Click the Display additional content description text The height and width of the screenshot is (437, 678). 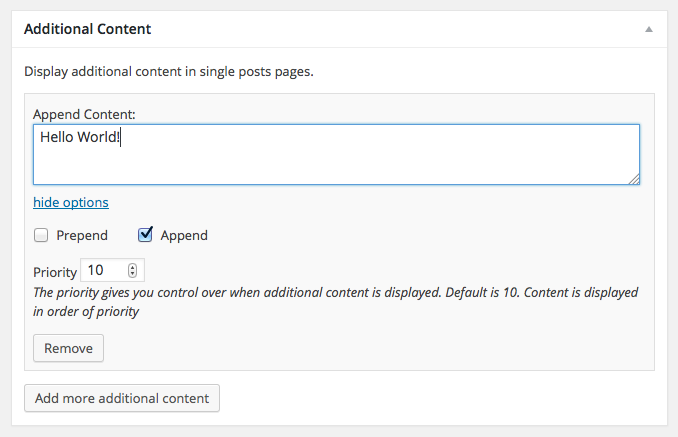point(169,72)
